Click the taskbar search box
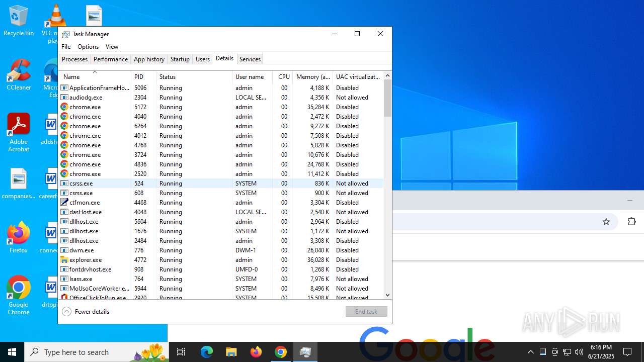Image resolution: width=644 pixels, height=362 pixels. (96, 352)
